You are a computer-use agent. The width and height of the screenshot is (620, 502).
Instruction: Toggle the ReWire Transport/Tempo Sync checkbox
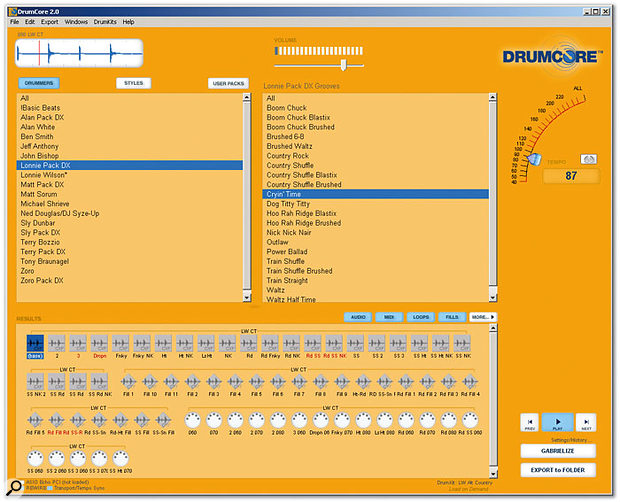click(x=49, y=488)
